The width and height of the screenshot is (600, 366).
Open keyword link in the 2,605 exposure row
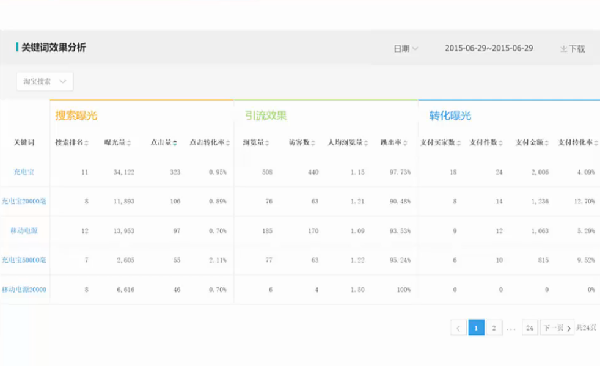(x=24, y=260)
